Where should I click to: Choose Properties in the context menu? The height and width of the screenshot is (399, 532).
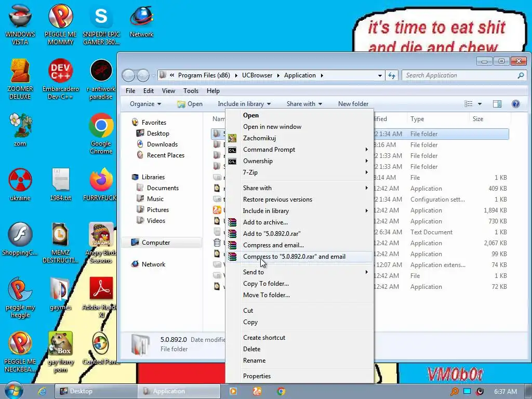pyautogui.click(x=299, y=376)
